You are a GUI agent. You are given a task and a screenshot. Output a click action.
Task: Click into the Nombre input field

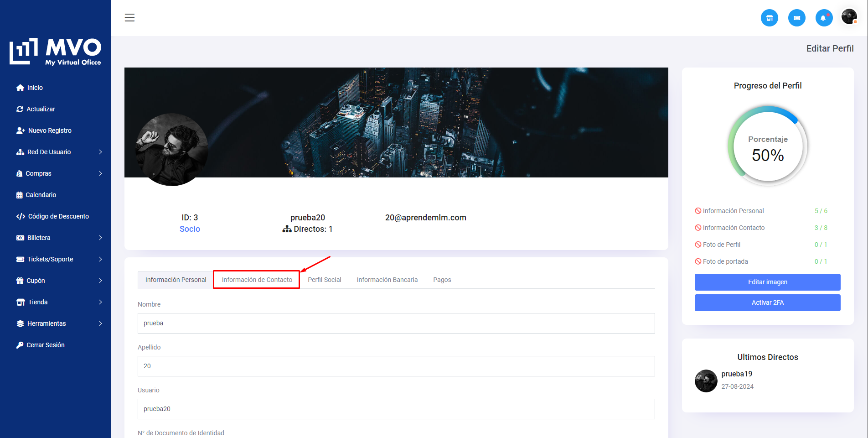[x=396, y=323]
